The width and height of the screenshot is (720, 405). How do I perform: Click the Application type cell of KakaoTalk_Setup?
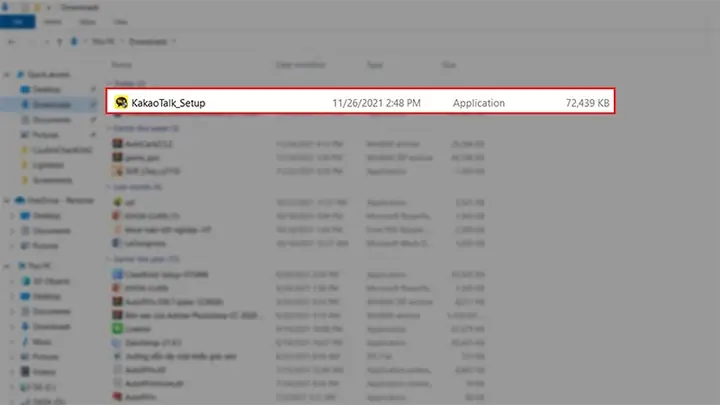pyautogui.click(x=478, y=103)
